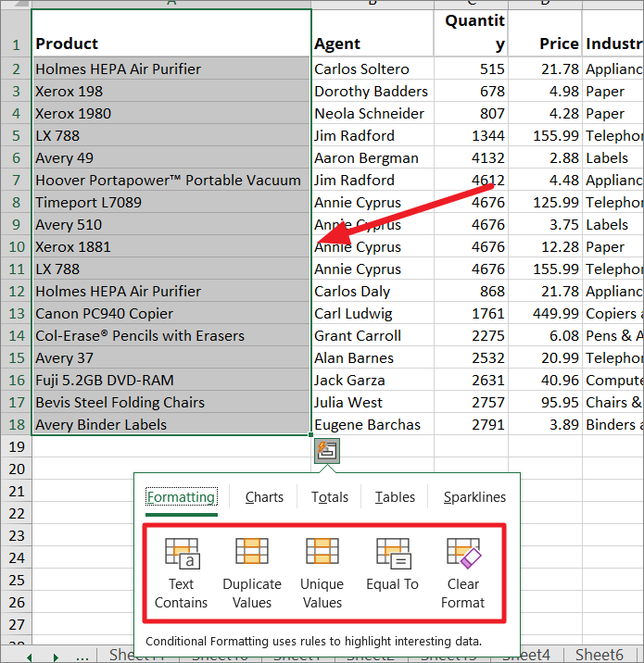
Task: Select the Quantity header cell
Action: 471,33
